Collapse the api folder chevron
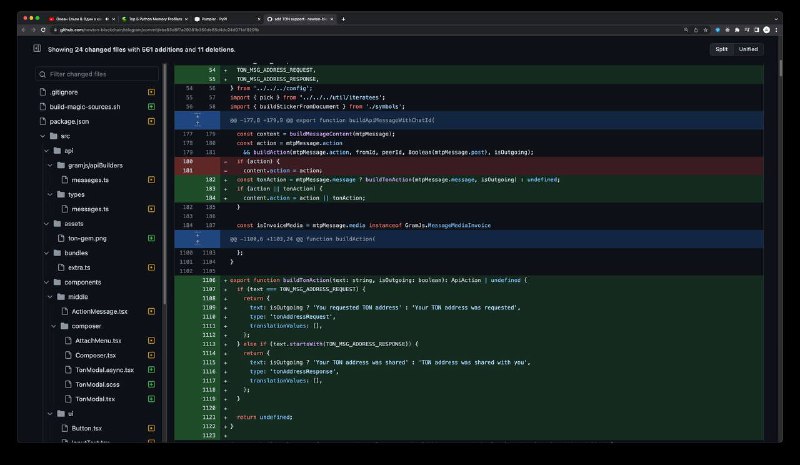 pyautogui.click(x=46, y=151)
